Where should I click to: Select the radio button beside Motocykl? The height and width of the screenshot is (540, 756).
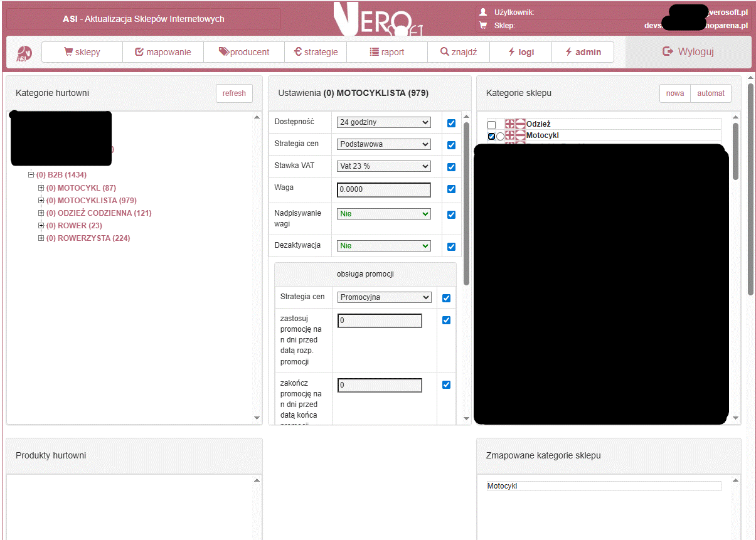[x=500, y=135]
